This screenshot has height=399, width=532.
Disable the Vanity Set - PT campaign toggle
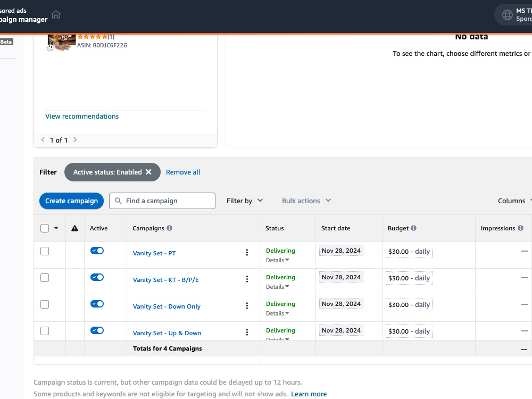[97, 251]
